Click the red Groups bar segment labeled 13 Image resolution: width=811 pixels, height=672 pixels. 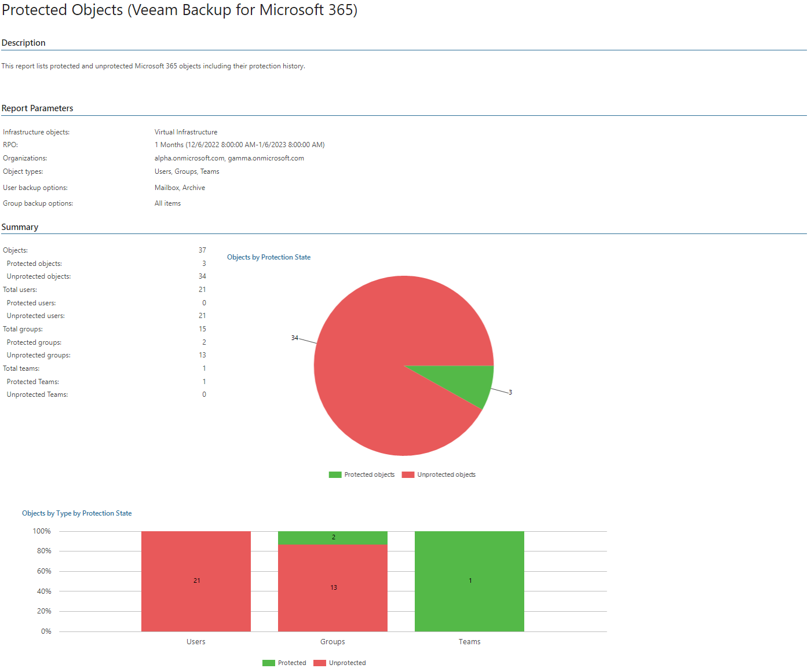[333, 588]
